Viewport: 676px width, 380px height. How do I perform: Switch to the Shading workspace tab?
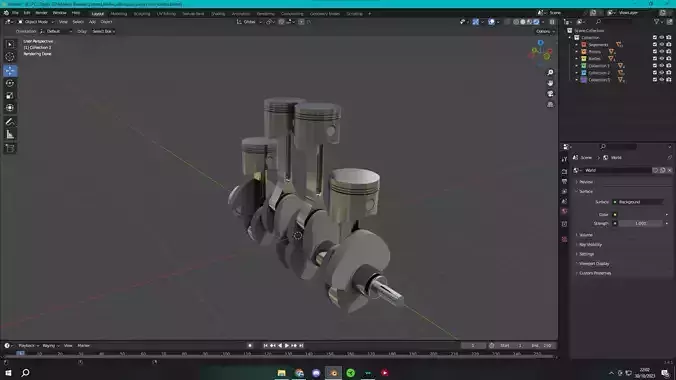click(x=218, y=14)
